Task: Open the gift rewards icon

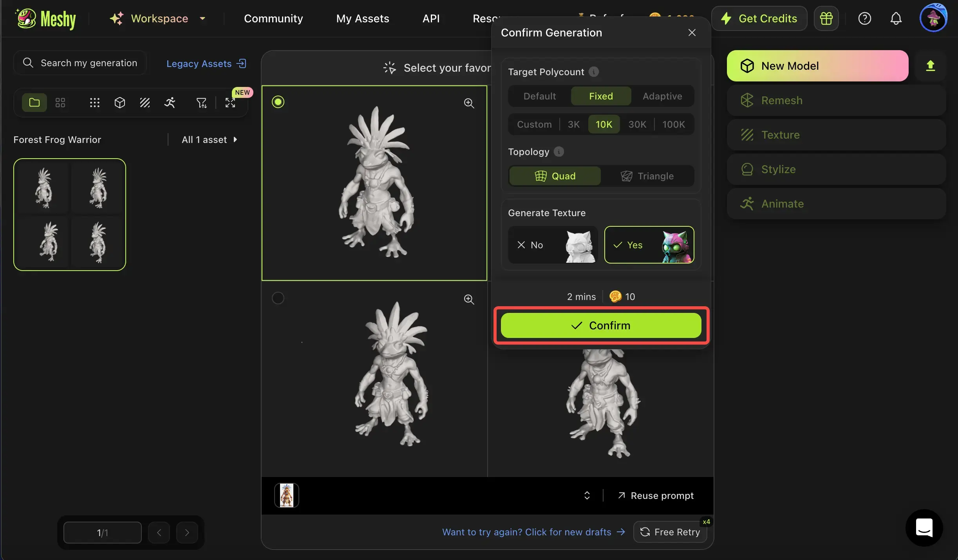Action: (x=826, y=18)
